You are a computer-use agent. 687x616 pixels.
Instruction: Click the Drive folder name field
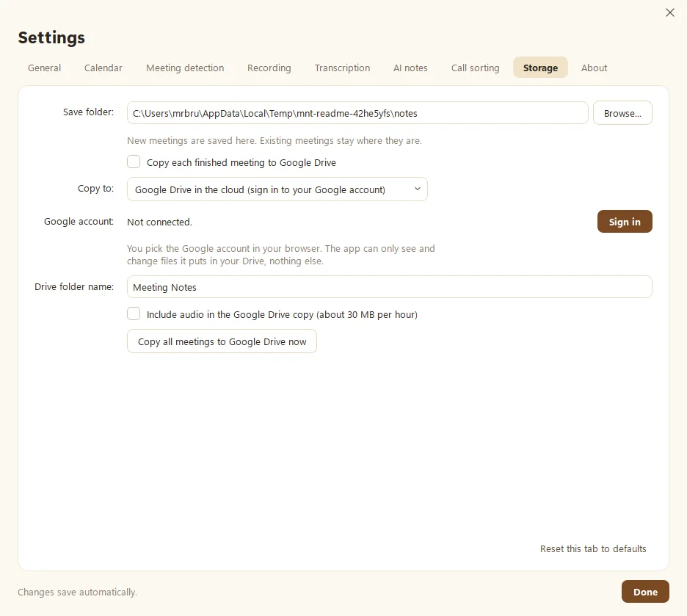click(390, 287)
